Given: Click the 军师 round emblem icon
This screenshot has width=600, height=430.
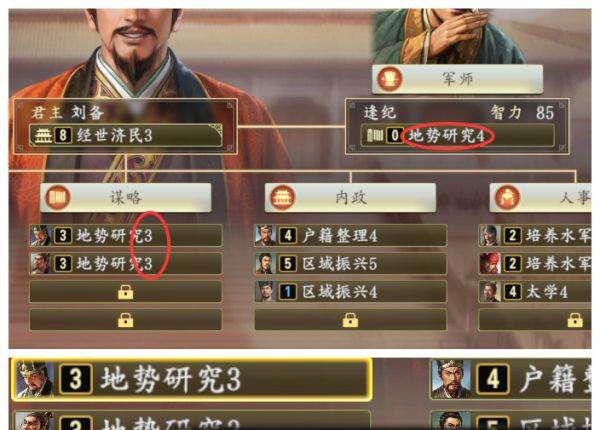Looking at the screenshot, I should coord(389,79).
